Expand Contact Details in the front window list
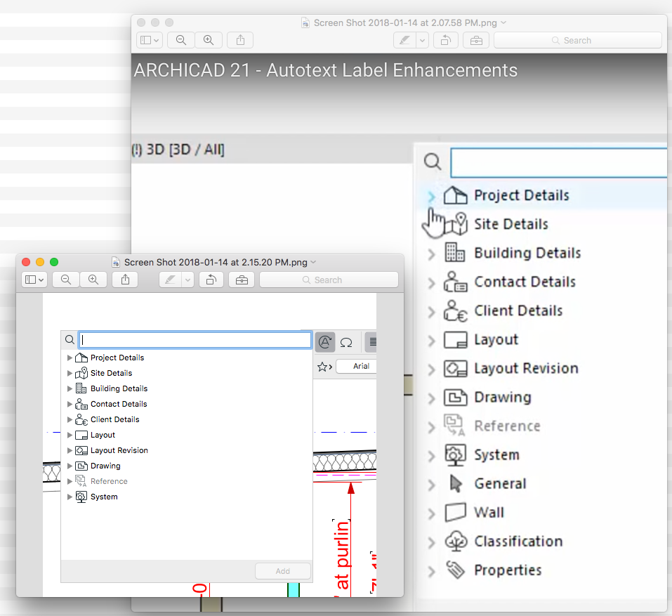 pos(70,404)
